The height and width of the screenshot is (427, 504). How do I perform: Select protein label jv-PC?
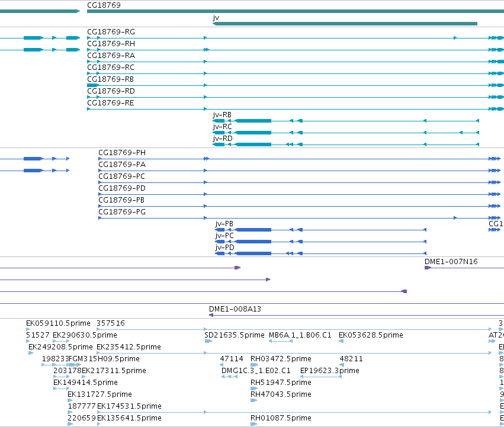(224, 236)
